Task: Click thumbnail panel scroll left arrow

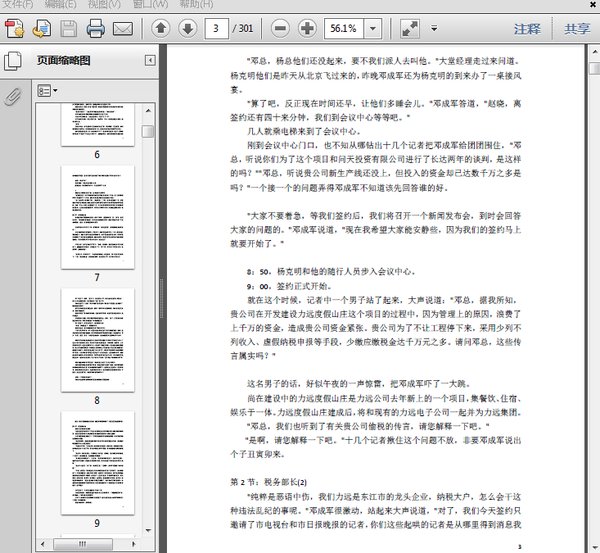Action: [x=42, y=544]
